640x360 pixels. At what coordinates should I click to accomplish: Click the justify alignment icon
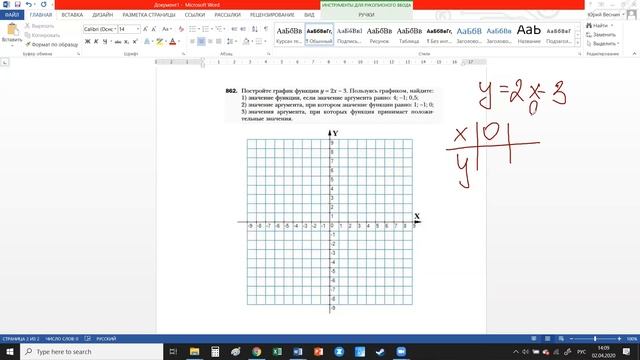[x=219, y=41]
